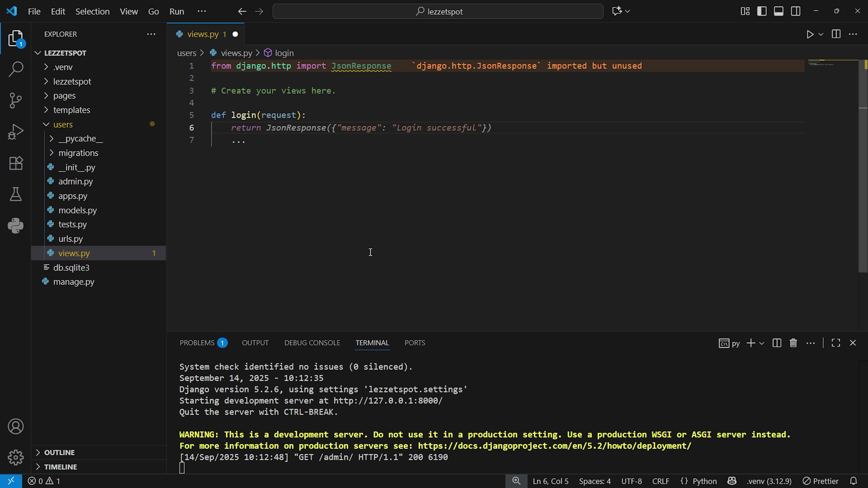Click the Search icon in activity bar

[x=16, y=69]
